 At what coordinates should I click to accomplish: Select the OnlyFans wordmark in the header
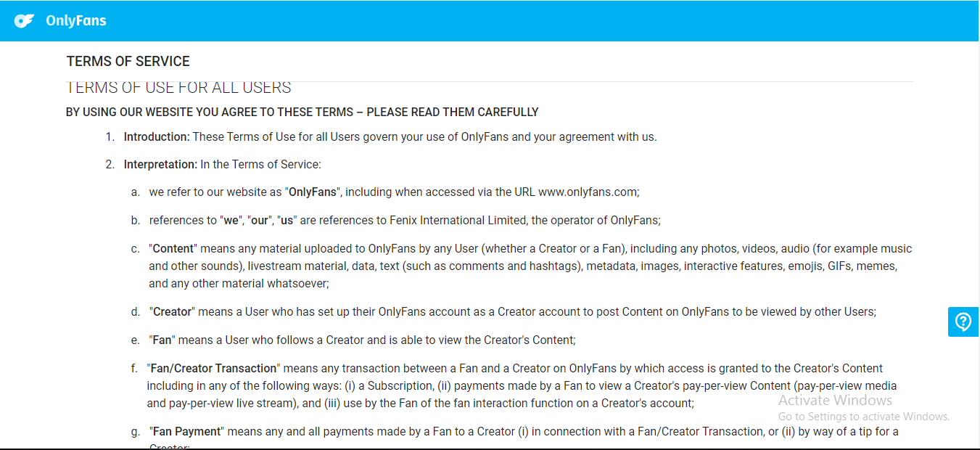click(x=76, y=20)
